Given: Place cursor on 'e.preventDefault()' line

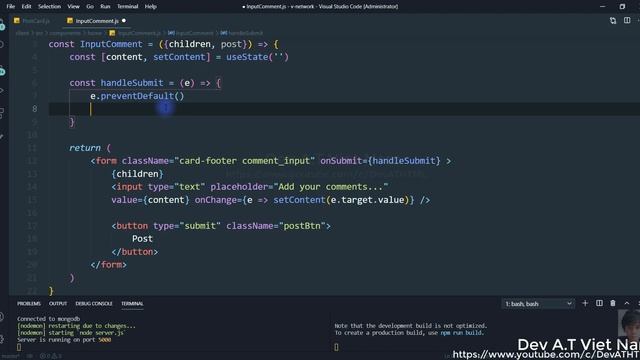Looking at the screenshot, I should 137,96.
